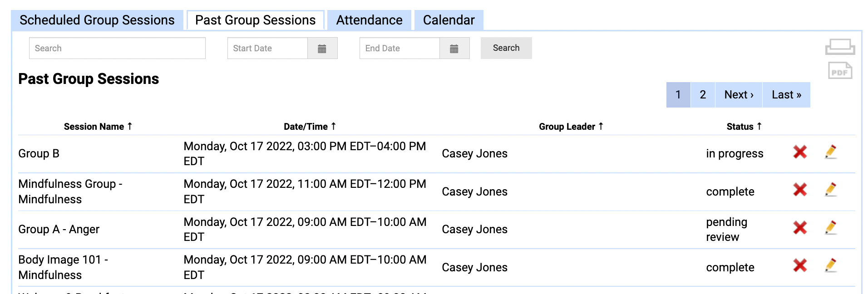Image resolution: width=868 pixels, height=294 pixels.
Task: Click the print icon
Action: click(x=839, y=47)
